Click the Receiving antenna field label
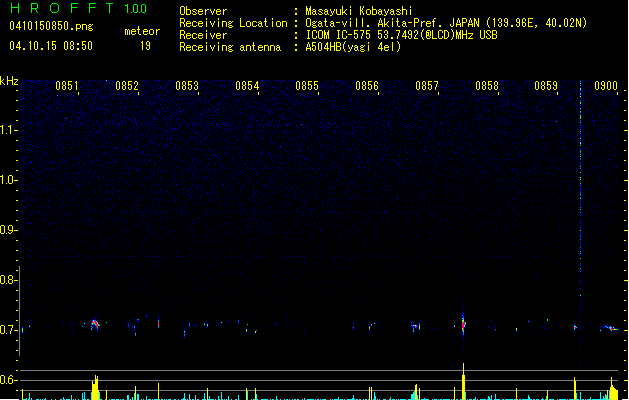Screen dimensions: 629x400 point(230,47)
